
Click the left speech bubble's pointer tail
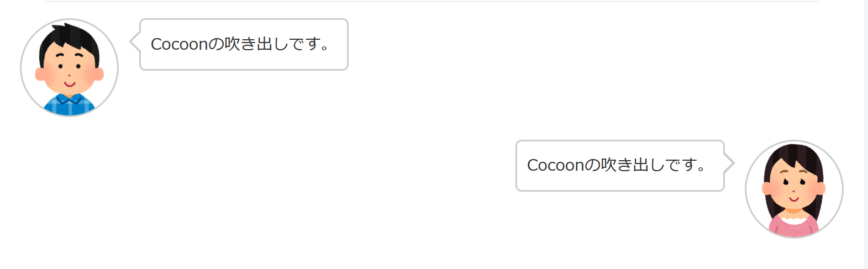click(134, 42)
